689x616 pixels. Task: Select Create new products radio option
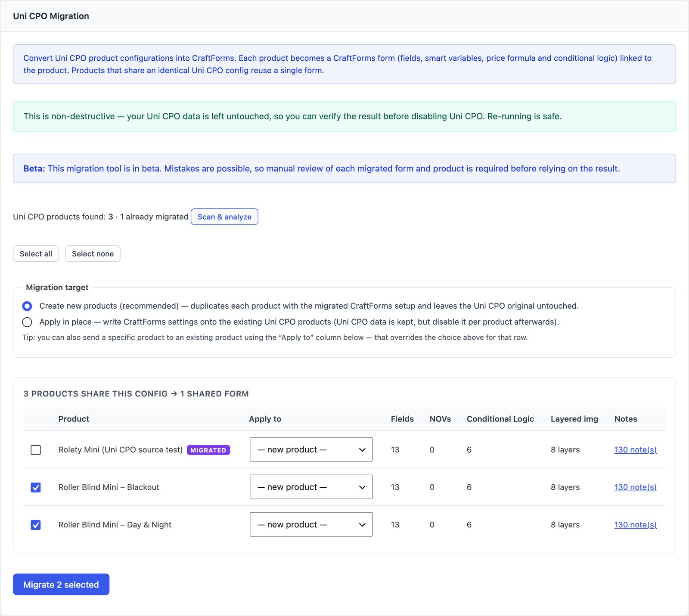(27, 306)
